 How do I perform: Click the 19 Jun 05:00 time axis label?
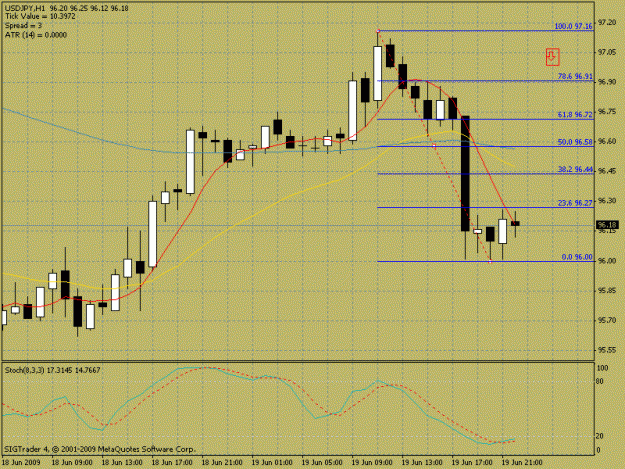coord(322,463)
